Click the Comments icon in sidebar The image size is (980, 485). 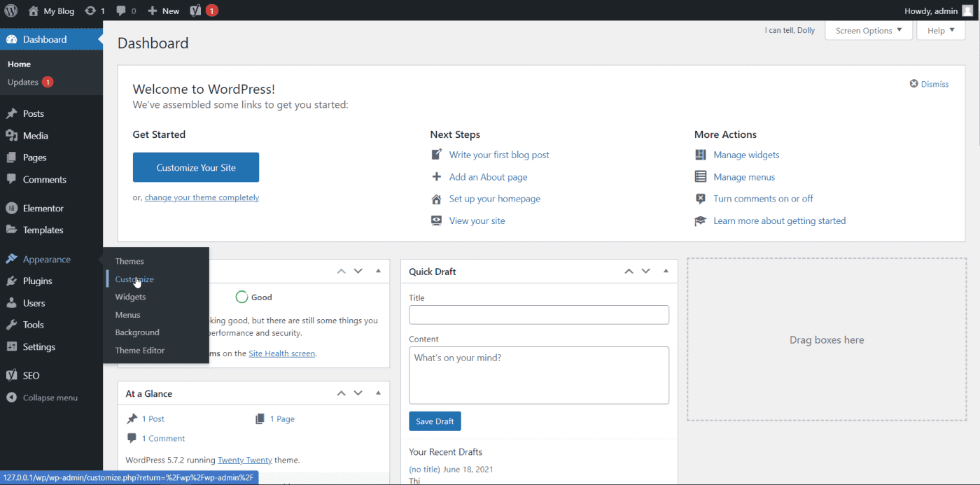[11, 179]
